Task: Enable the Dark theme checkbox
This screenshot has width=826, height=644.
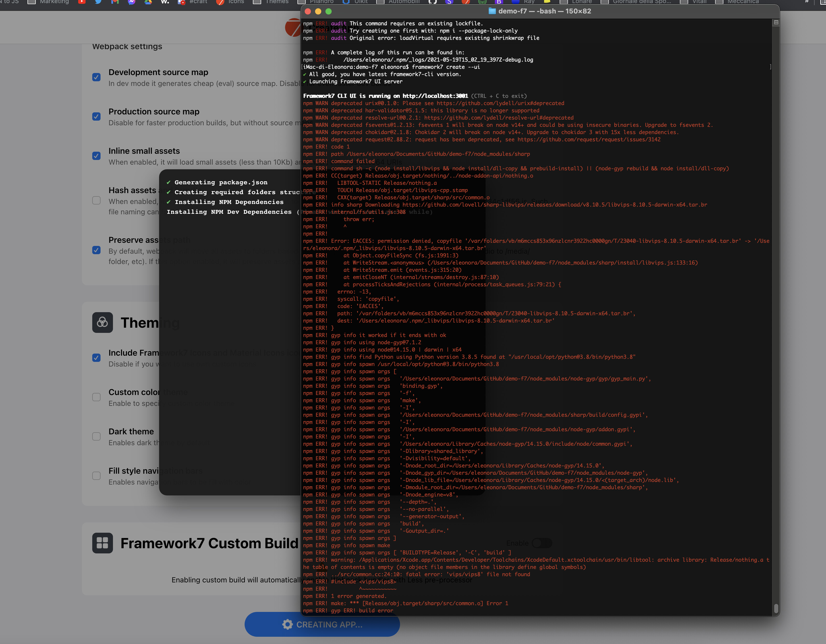Action: pyautogui.click(x=96, y=436)
